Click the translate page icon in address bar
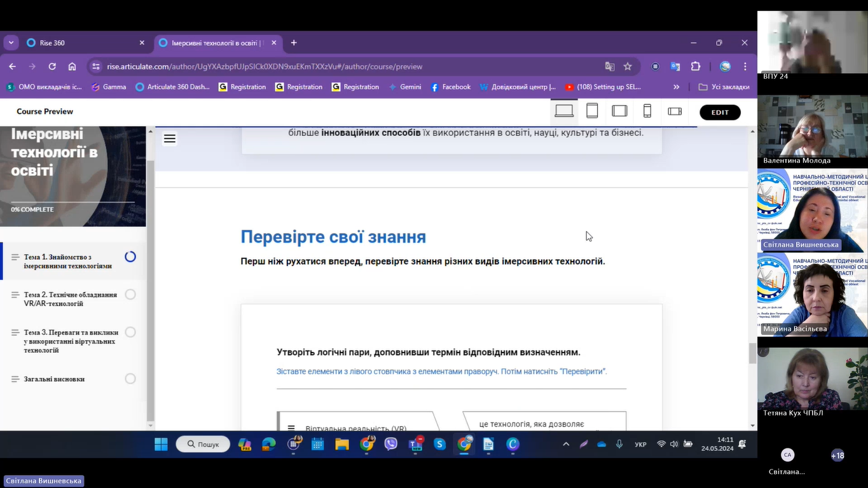Viewport: 868px width, 488px height. pos(609,67)
